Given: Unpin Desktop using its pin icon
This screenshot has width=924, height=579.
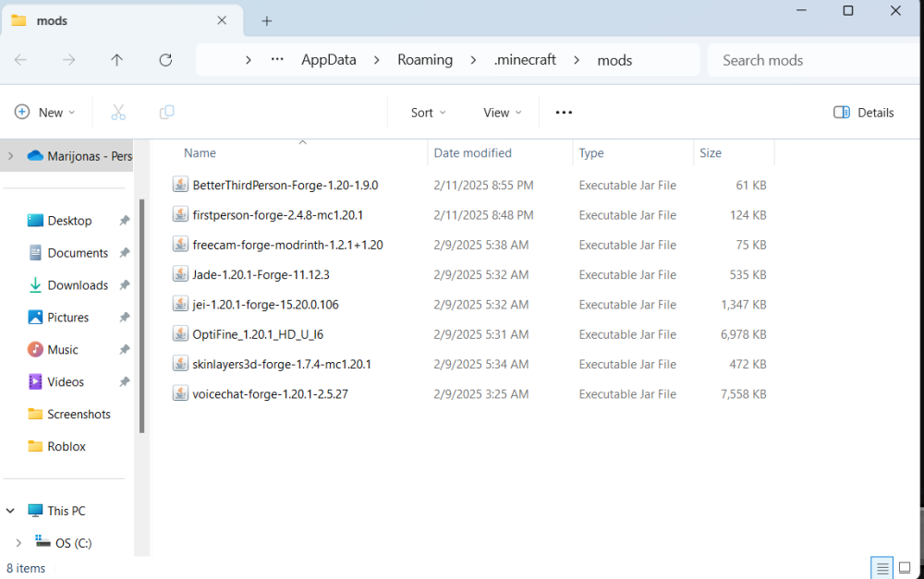Looking at the screenshot, I should (125, 221).
